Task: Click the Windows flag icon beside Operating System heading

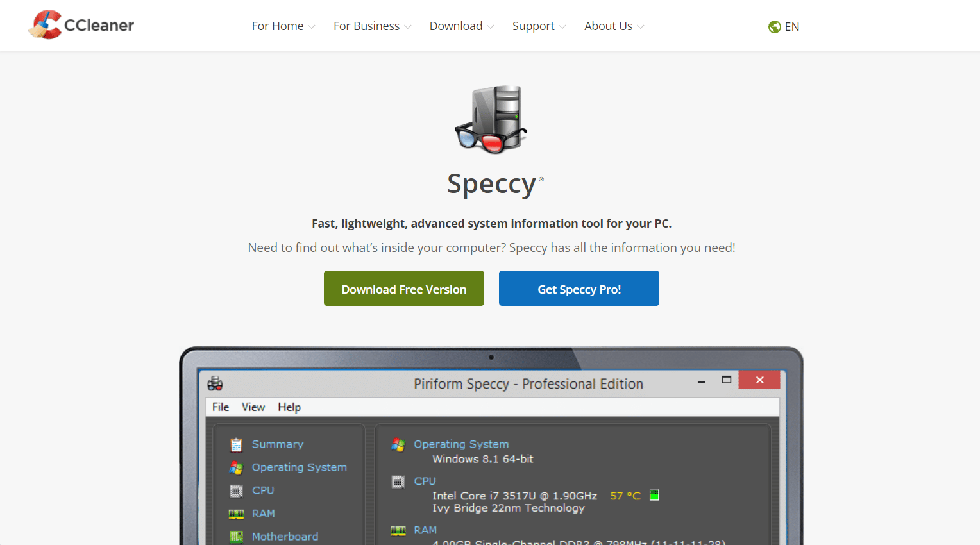Action: [398, 444]
